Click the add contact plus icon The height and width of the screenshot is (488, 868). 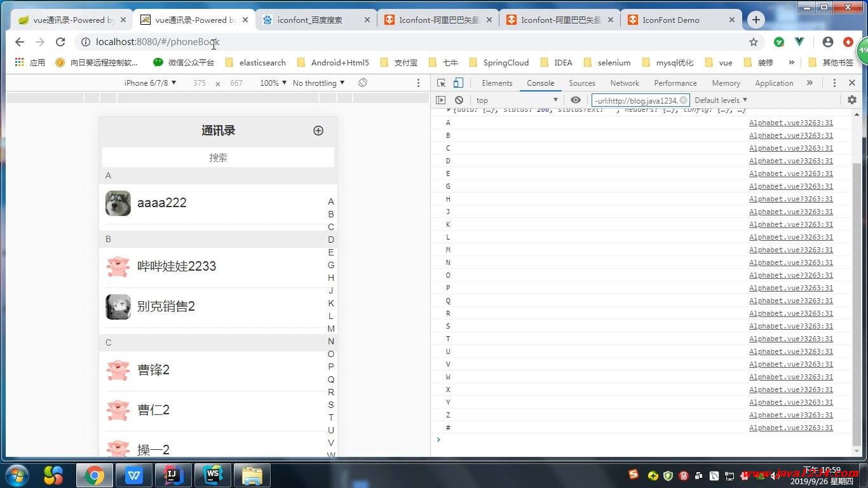coord(318,130)
